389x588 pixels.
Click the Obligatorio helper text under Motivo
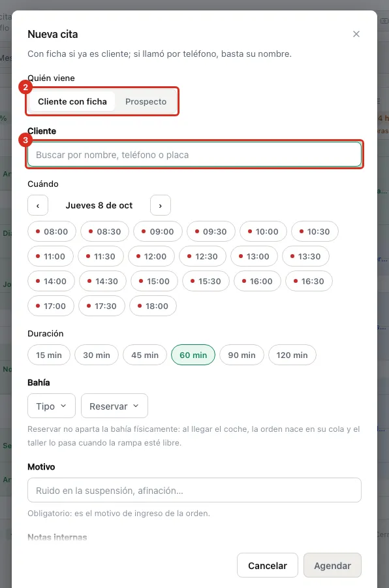click(x=118, y=514)
